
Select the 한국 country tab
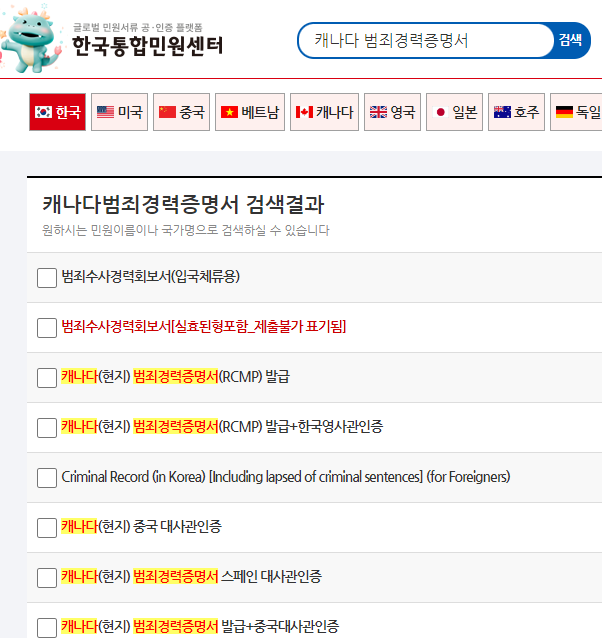pyautogui.click(x=57, y=112)
